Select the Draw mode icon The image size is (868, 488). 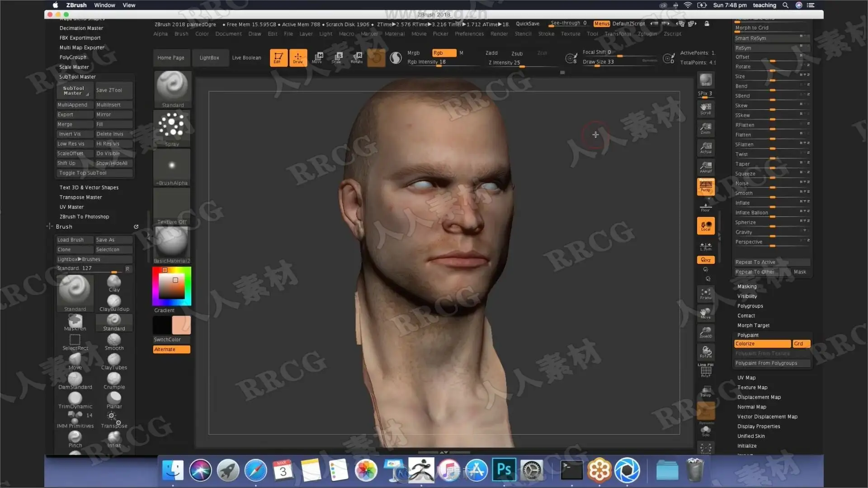298,57
